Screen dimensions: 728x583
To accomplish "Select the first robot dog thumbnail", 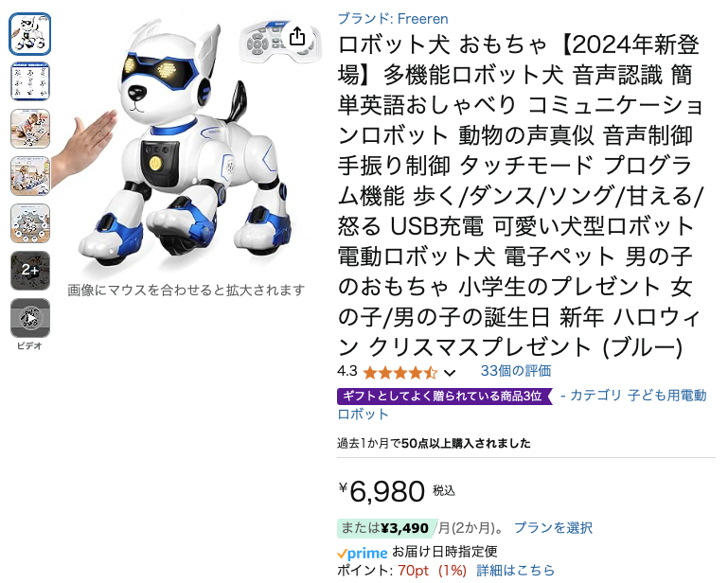I will coord(30,34).
